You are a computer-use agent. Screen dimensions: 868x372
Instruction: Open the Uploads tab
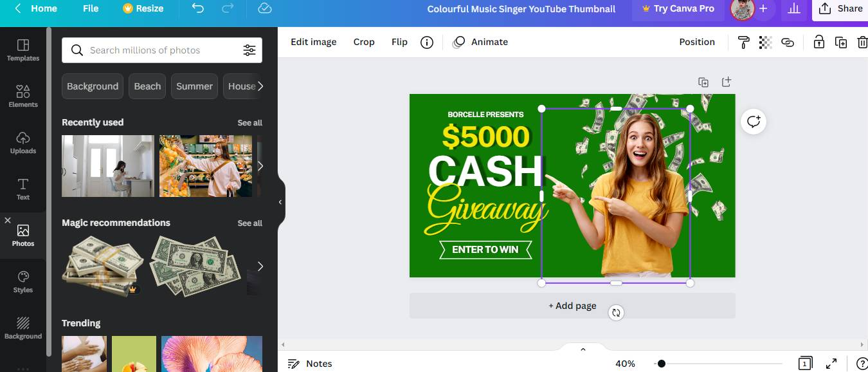point(23,142)
